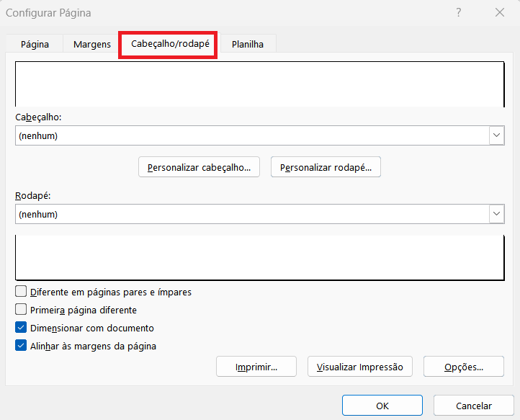Click the Opções button
The height and width of the screenshot is (420, 520).
[463, 367]
